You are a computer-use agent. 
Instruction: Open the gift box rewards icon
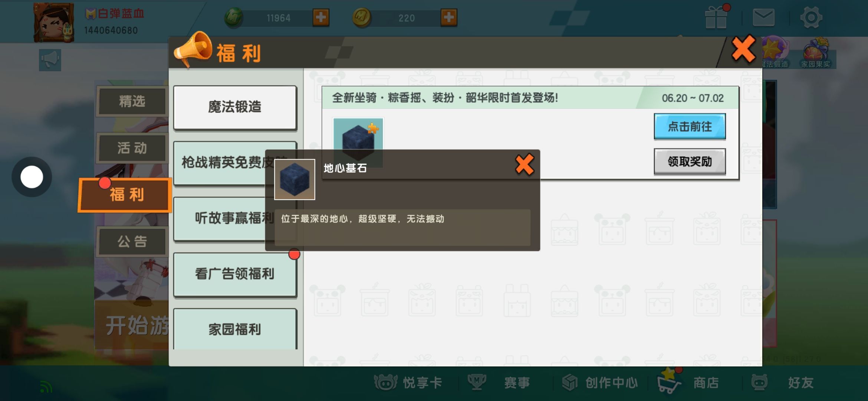pos(716,18)
